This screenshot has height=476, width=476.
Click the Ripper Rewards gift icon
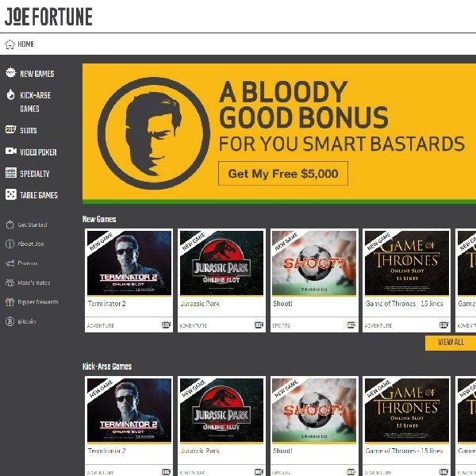click(10, 301)
